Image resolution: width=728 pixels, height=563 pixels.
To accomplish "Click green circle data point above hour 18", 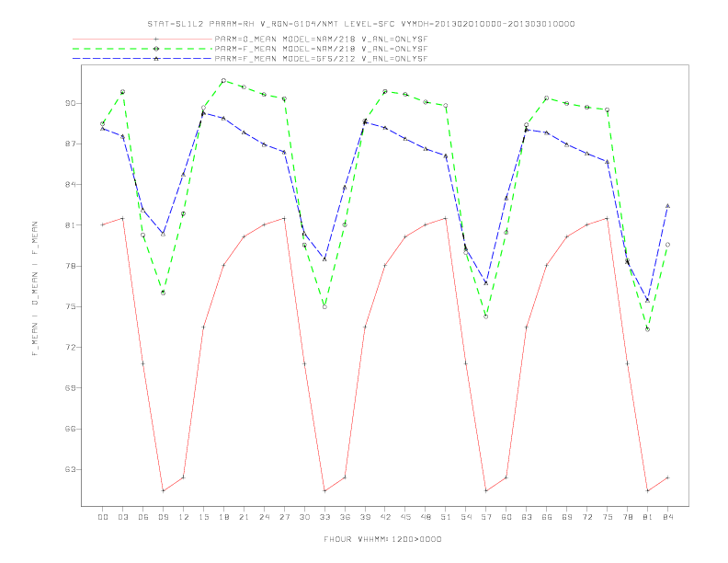I will pyautogui.click(x=223, y=80).
